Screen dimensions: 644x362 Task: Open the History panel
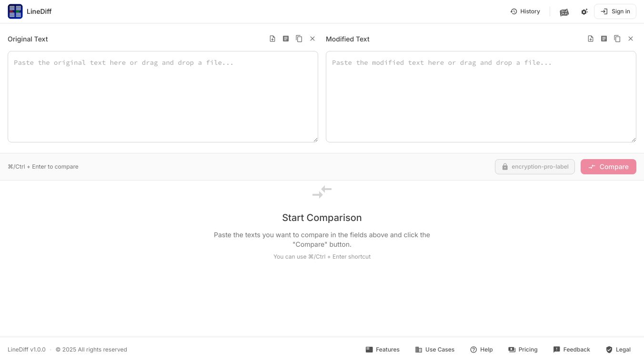[x=525, y=11]
